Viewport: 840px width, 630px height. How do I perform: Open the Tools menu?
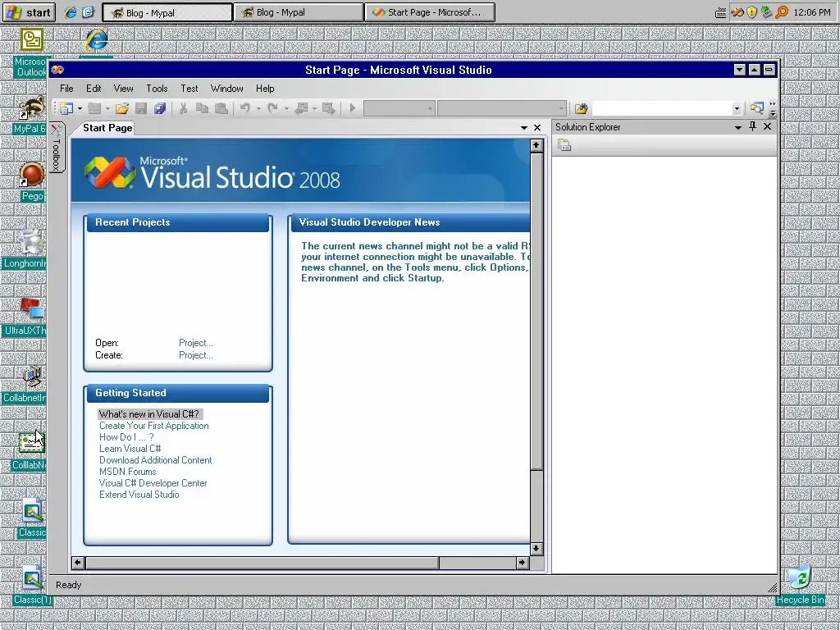point(157,89)
